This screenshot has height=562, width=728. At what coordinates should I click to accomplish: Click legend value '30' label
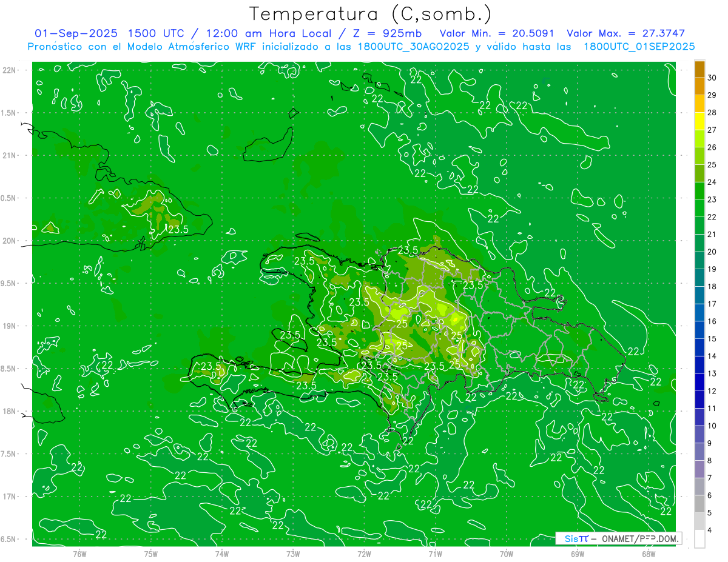(712, 78)
